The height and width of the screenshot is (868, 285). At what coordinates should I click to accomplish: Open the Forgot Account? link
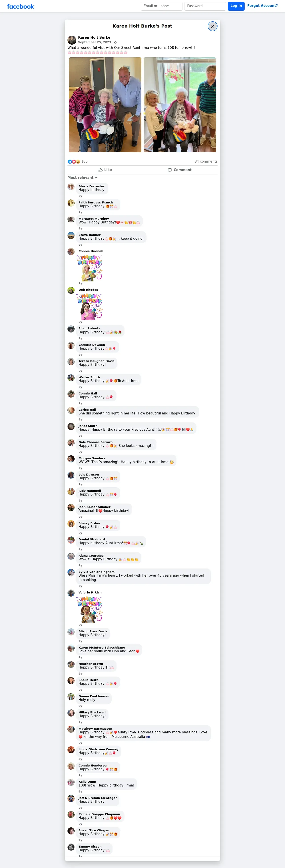tap(262, 6)
